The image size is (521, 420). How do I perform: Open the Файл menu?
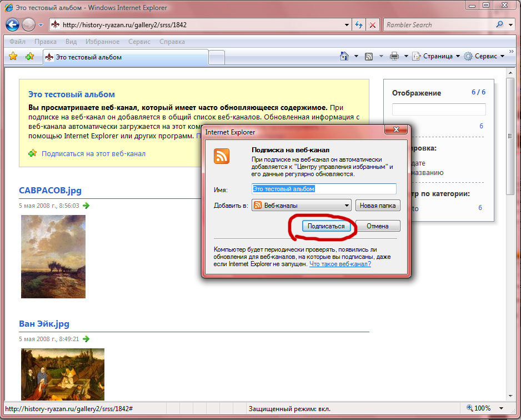(x=17, y=42)
